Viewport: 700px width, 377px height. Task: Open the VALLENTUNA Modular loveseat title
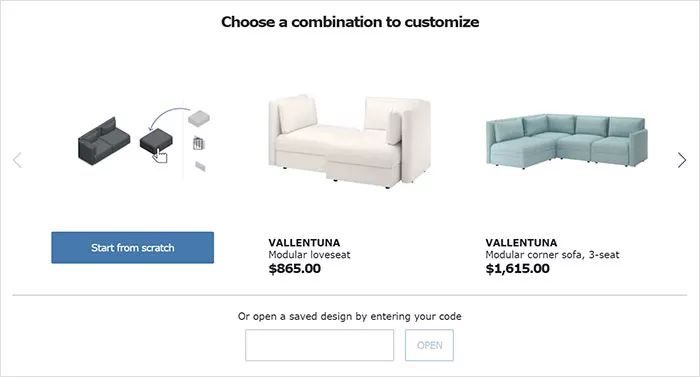(x=304, y=243)
